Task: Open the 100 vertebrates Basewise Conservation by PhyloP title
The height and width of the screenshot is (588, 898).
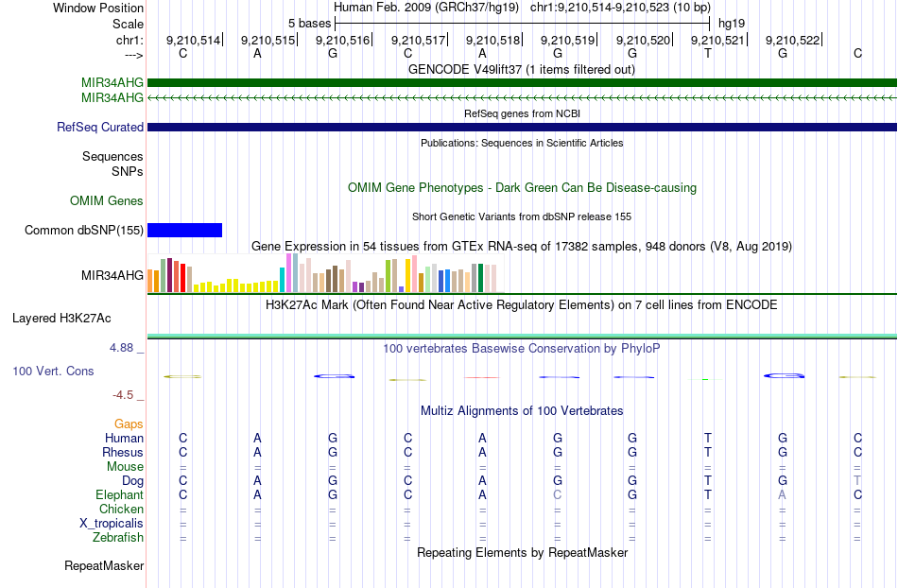Action: coord(522,348)
